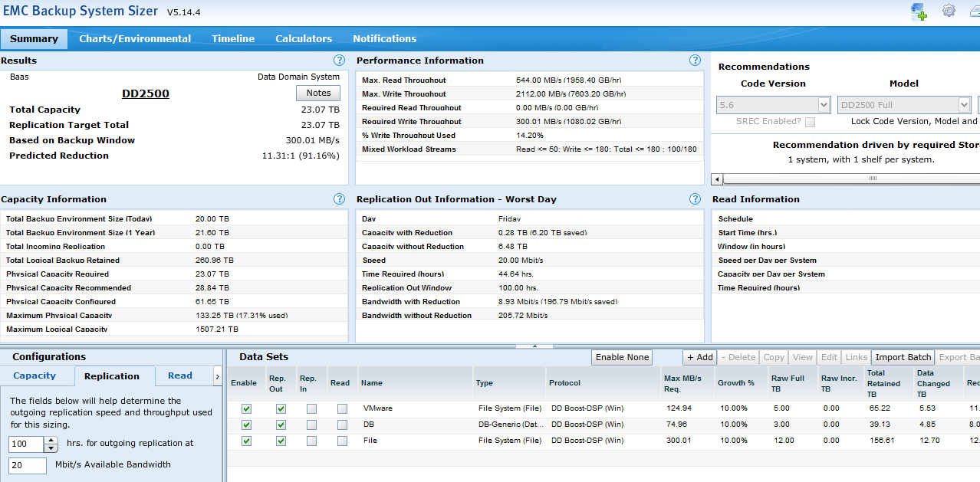This screenshot has height=482, width=980.
Task: Click the Available Bandwidth Mbit/s field
Action: tap(28, 465)
